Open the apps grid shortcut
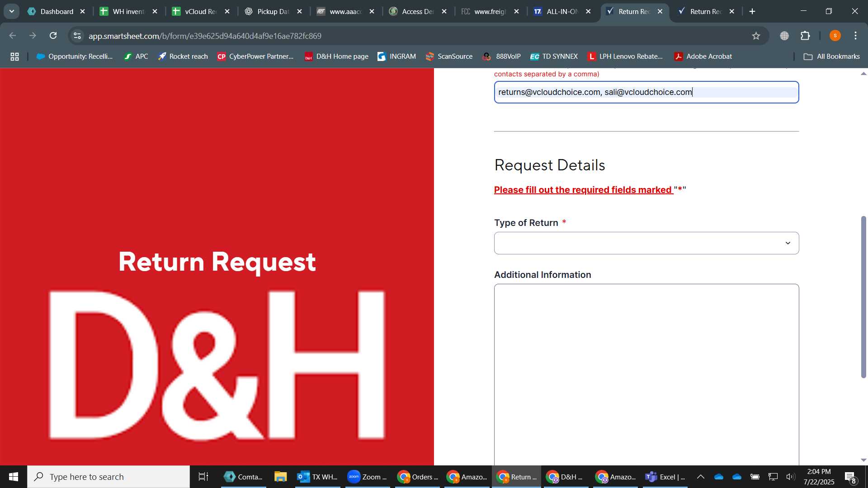 click(x=14, y=56)
